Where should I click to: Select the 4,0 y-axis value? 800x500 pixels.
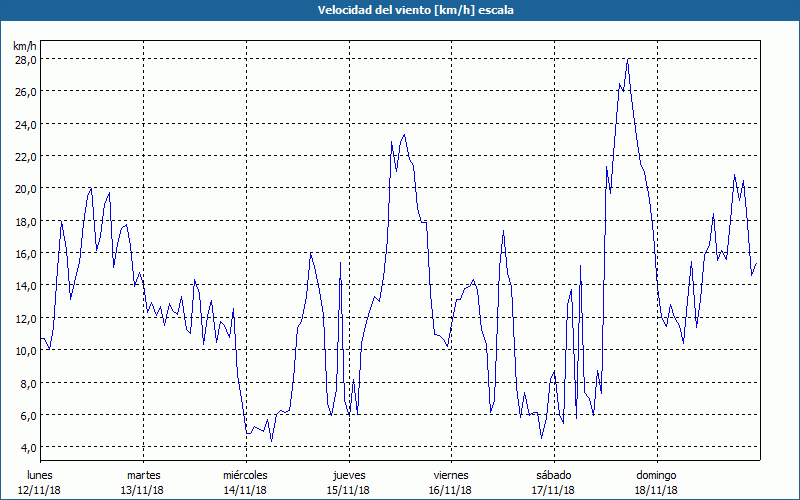(x=29, y=447)
